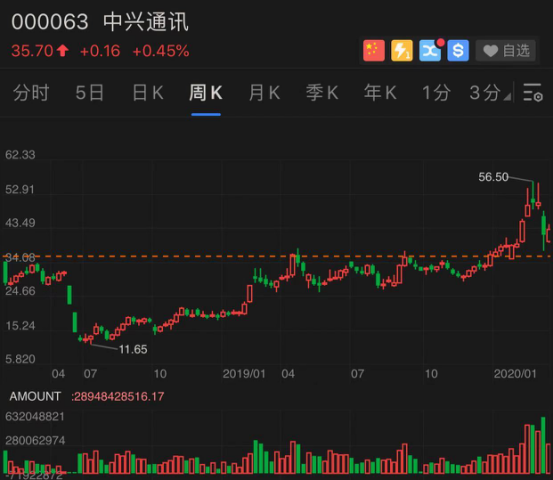Expand the 3分 minute interval dropdown

(x=490, y=93)
